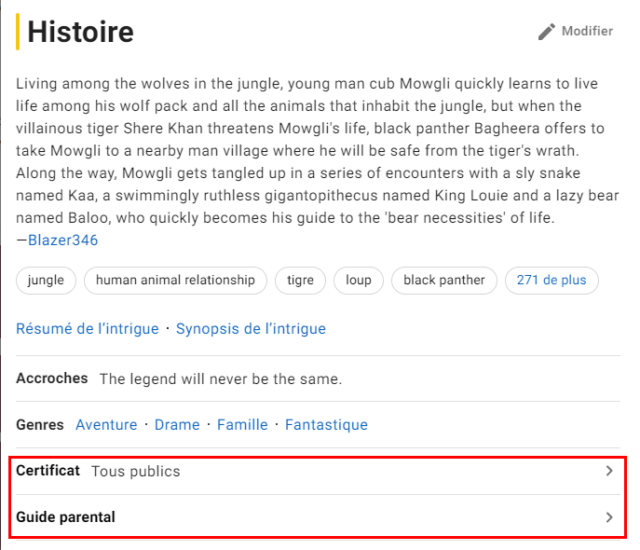Image resolution: width=640 pixels, height=550 pixels.
Task: Select the Aventure genre link
Action: [106, 425]
